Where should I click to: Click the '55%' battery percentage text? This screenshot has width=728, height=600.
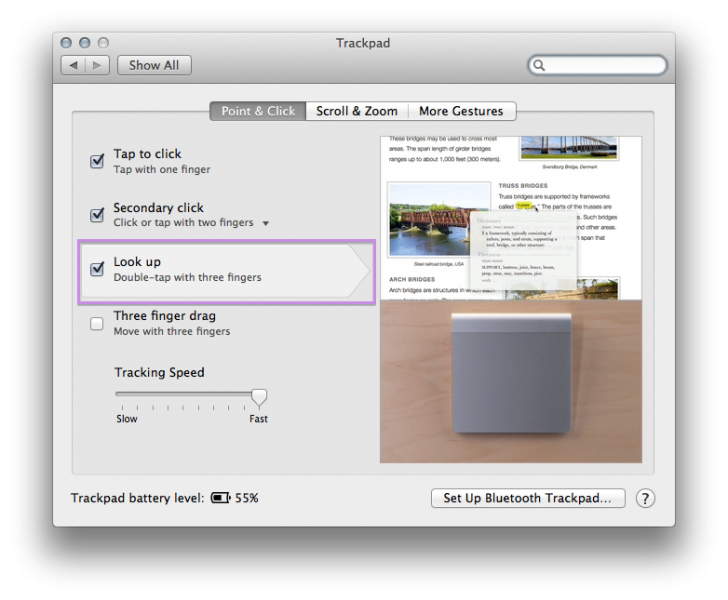click(x=247, y=498)
